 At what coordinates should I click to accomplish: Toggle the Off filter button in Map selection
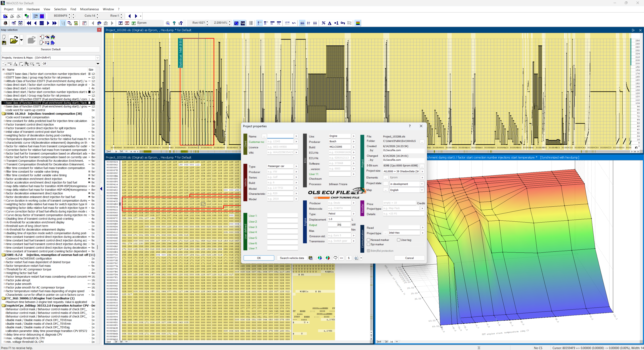45,64
